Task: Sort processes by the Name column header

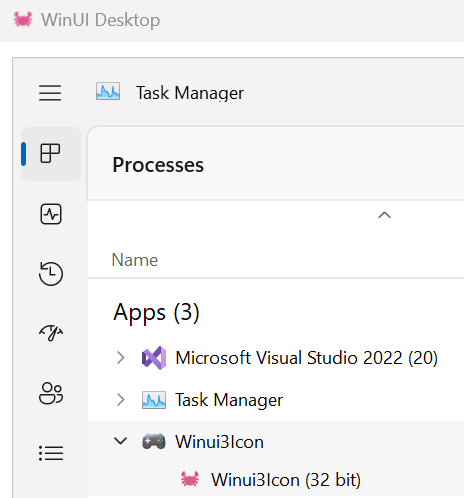Action: click(x=135, y=260)
